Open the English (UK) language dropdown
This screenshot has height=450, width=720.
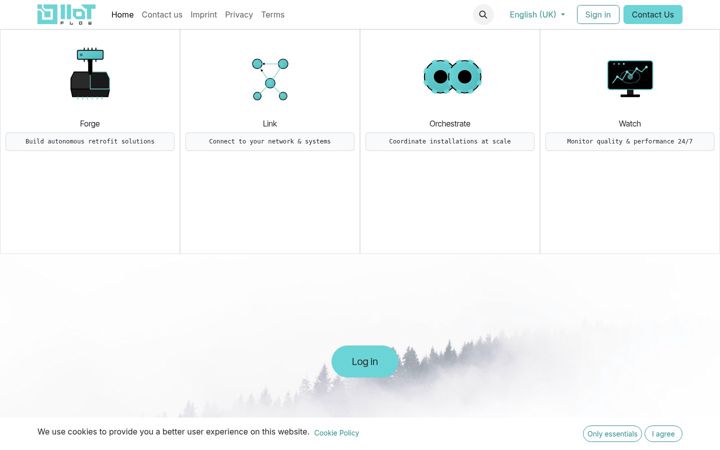click(537, 15)
